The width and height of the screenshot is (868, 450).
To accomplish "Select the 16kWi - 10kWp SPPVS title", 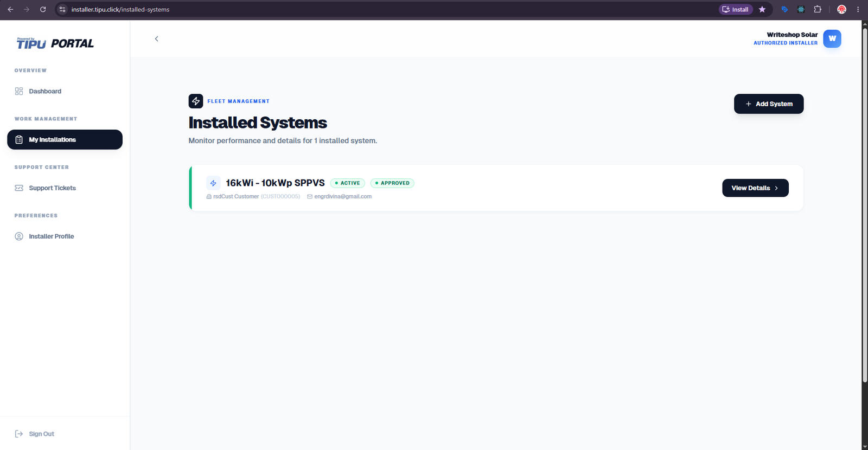I will point(275,183).
